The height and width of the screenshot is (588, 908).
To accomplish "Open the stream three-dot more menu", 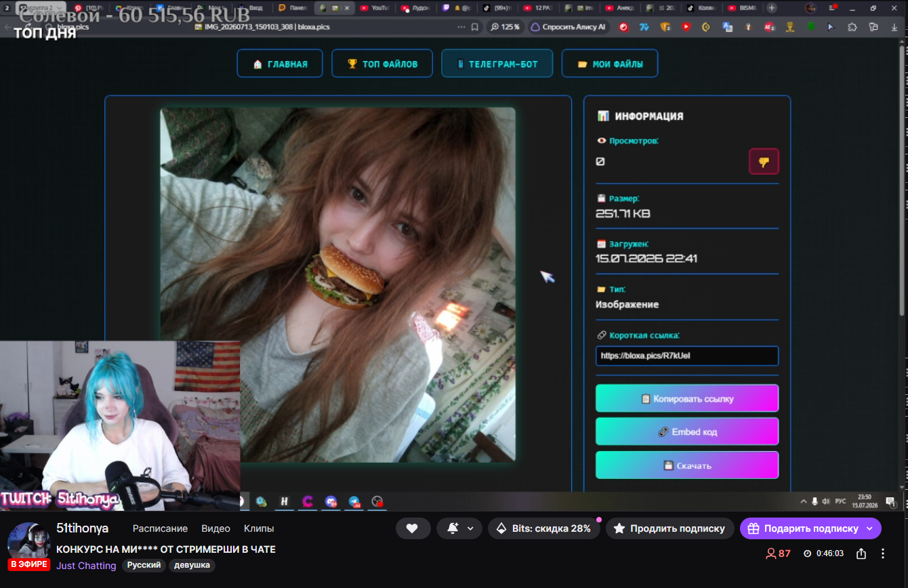I will [883, 553].
